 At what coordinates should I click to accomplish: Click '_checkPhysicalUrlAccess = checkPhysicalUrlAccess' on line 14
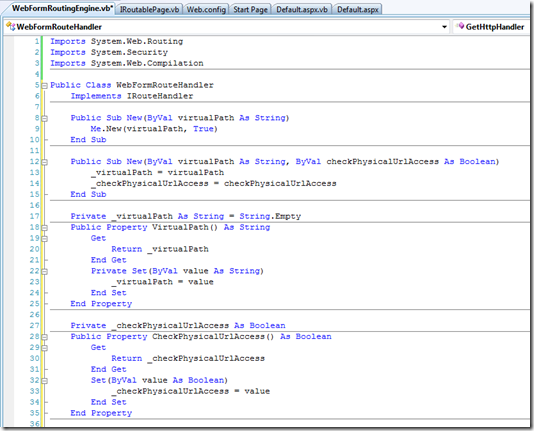coord(214,183)
